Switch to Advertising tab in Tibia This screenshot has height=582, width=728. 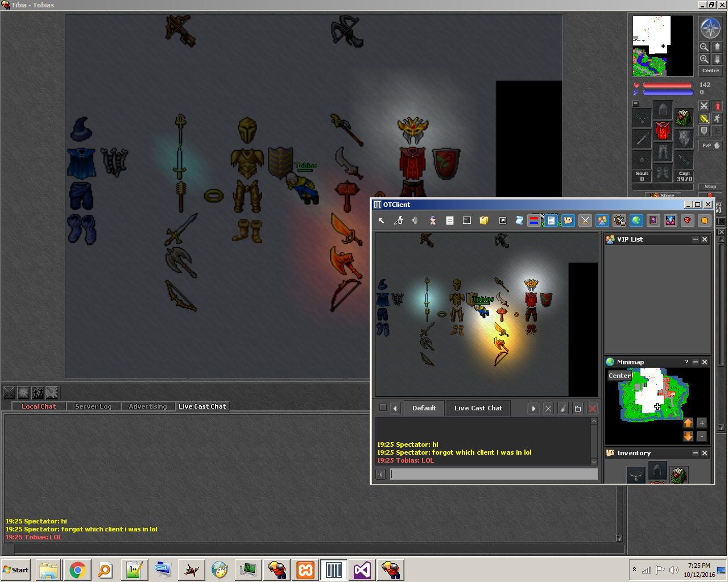click(x=148, y=406)
